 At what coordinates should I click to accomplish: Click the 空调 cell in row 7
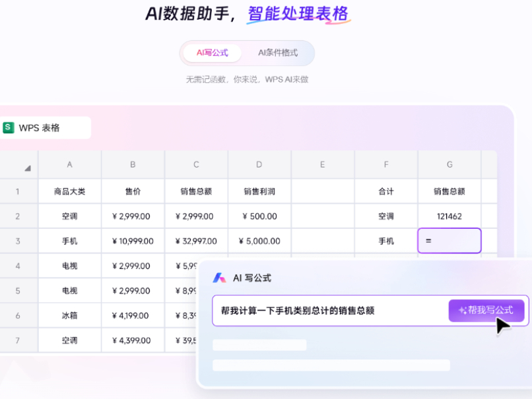point(69,340)
